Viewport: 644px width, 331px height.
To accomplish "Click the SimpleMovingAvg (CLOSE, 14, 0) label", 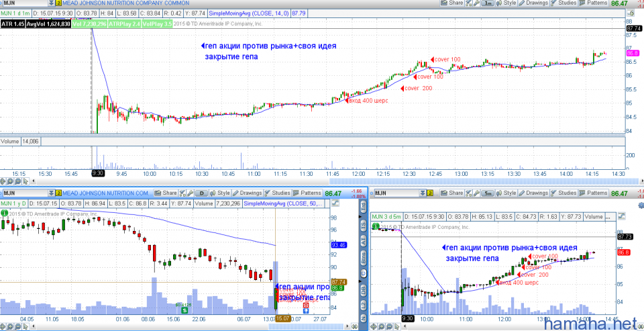I will click(x=249, y=13).
